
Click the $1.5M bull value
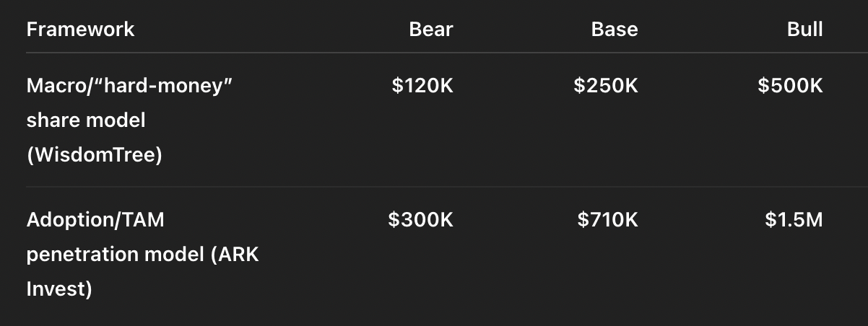point(794,220)
